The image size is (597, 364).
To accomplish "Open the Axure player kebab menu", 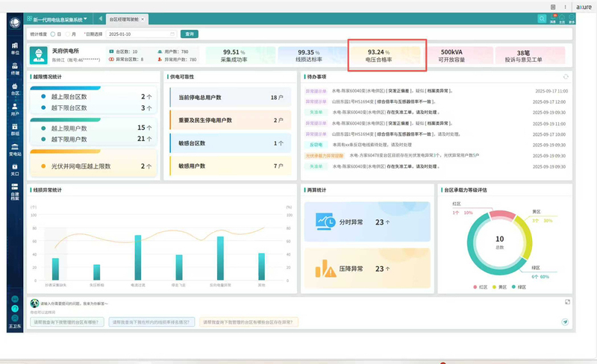I will coord(565,7).
